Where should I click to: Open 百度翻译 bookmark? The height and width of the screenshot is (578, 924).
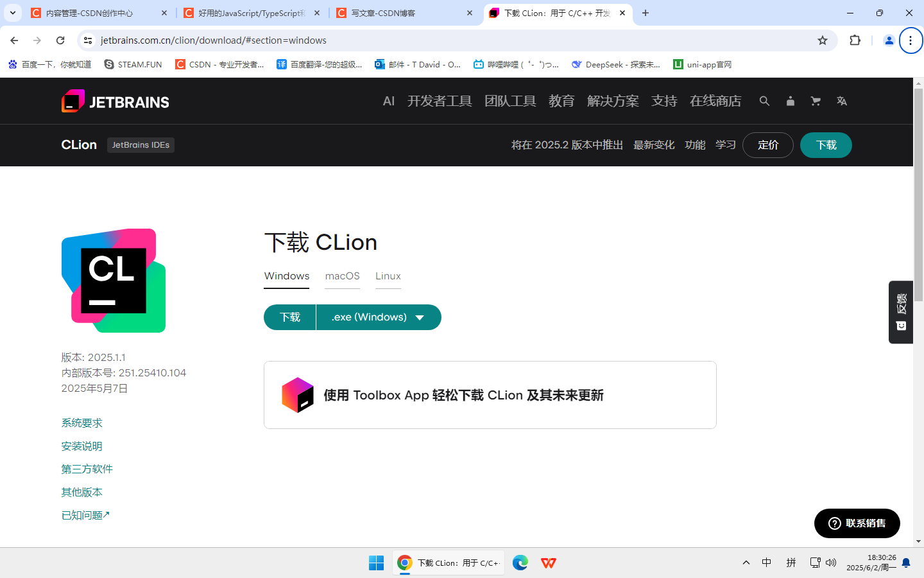point(319,64)
